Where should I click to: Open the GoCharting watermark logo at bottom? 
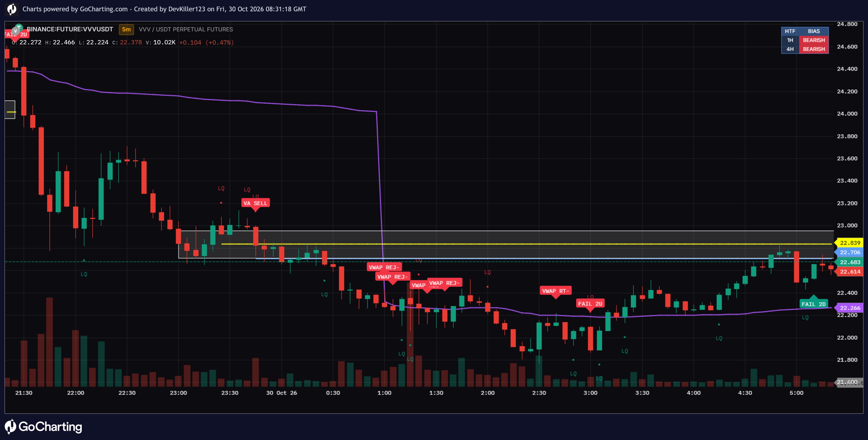pyautogui.click(x=43, y=427)
